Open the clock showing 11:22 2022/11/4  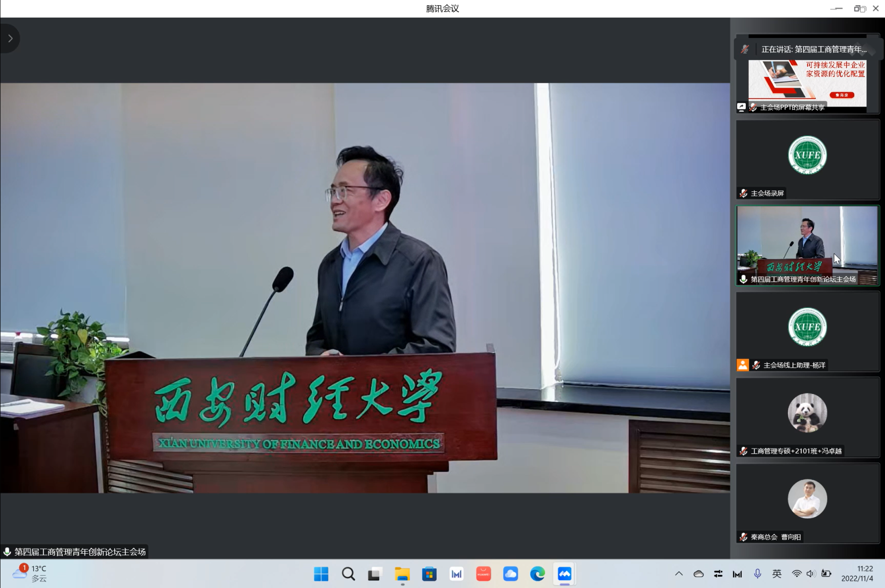[857, 574]
